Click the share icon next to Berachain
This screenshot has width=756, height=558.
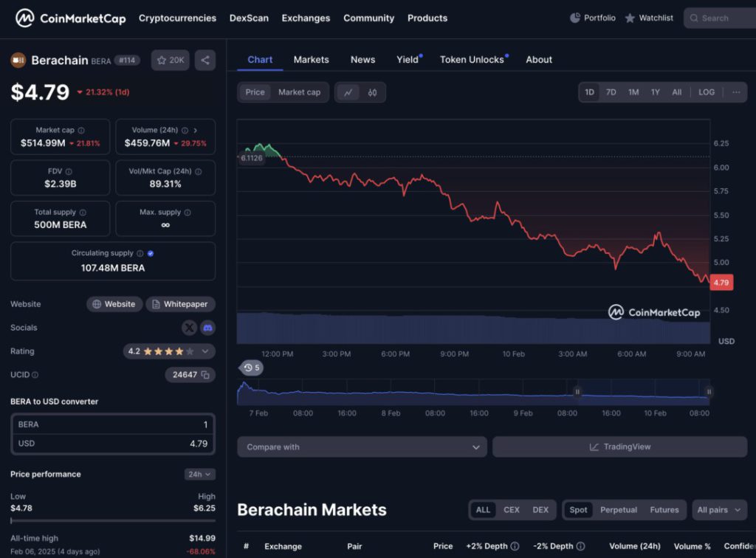[205, 61]
